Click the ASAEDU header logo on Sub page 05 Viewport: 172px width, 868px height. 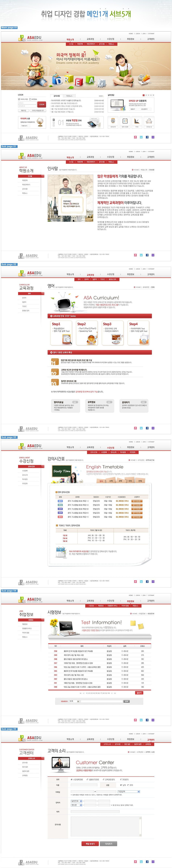click(x=30, y=738)
